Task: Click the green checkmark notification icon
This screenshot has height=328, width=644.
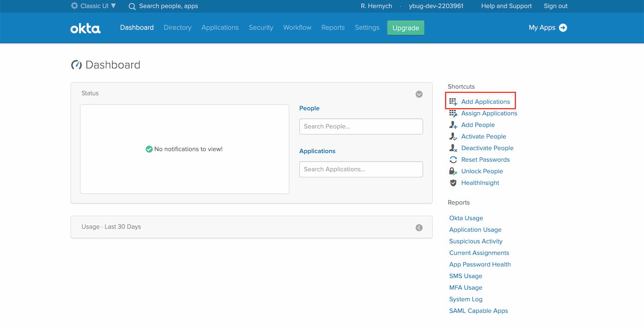Action: click(x=149, y=149)
